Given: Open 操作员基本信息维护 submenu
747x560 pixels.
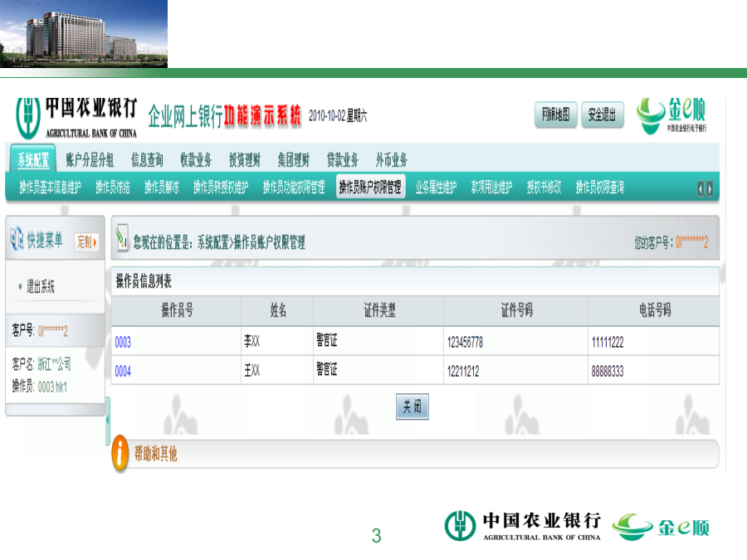Looking at the screenshot, I should pos(50,187).
